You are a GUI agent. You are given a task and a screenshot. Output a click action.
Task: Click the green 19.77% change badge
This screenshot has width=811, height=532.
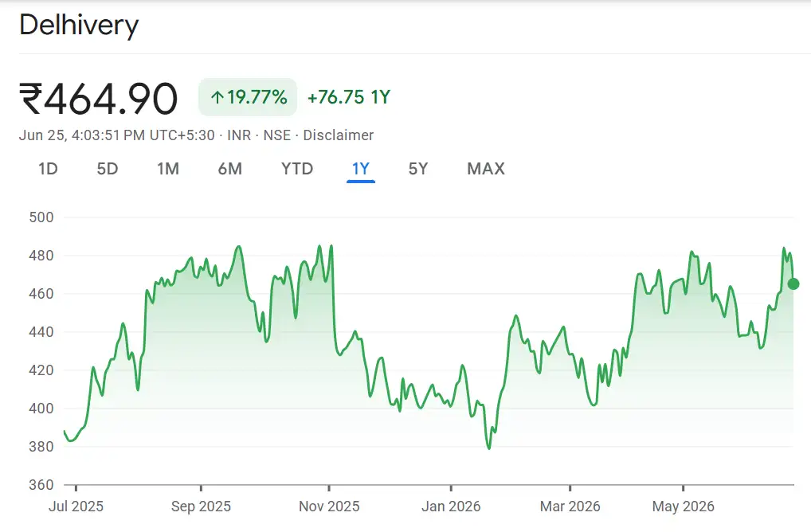tap(248, 97)
